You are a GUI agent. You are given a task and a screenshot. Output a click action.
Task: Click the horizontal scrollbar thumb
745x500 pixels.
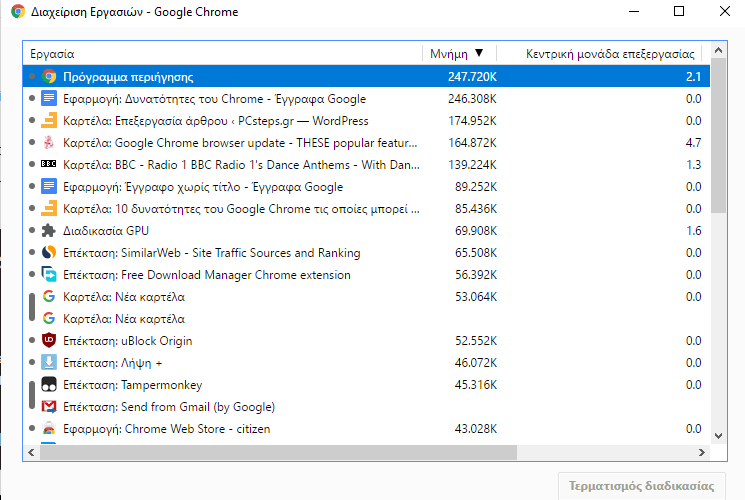(278, 452)
